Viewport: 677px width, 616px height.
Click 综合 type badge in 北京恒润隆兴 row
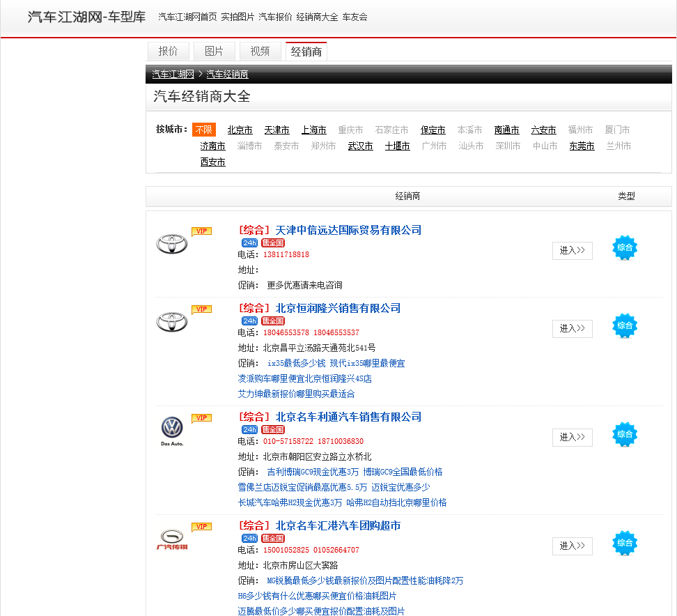(x=625, y=325)
